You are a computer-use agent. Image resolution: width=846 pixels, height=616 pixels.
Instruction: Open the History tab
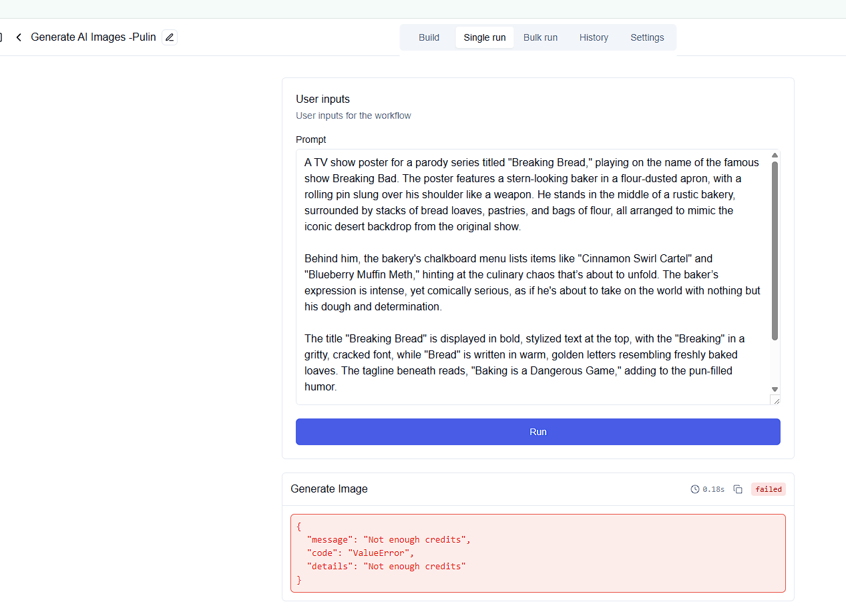594,37
